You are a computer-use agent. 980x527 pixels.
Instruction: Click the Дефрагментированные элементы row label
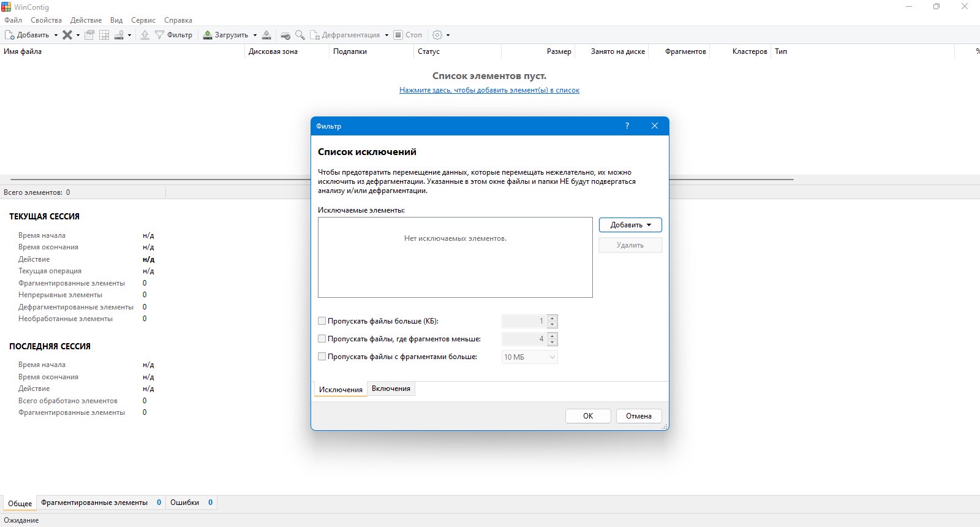click(x=76, y=307)
